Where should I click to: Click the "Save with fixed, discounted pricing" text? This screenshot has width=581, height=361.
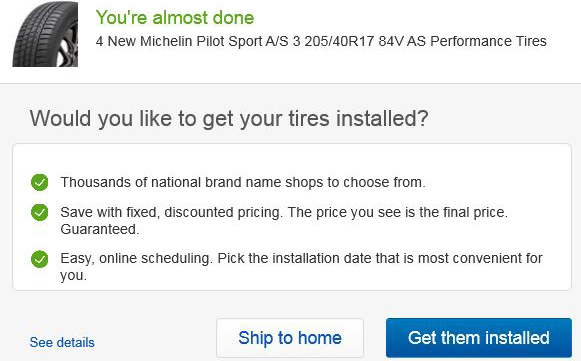170,212
